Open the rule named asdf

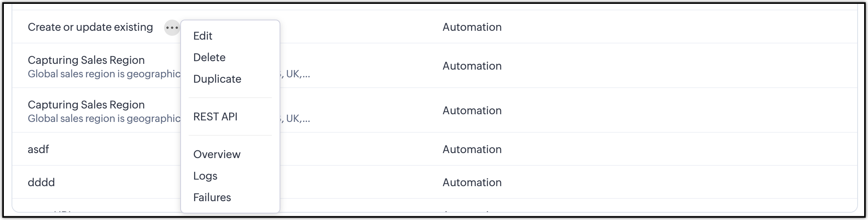39,149
